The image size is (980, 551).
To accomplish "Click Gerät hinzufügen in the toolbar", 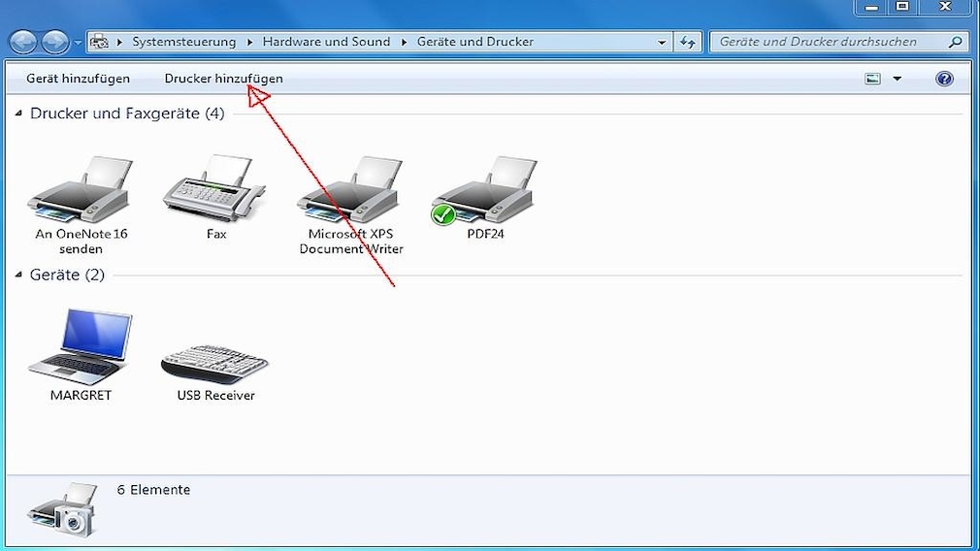I will tap(78, 79).
